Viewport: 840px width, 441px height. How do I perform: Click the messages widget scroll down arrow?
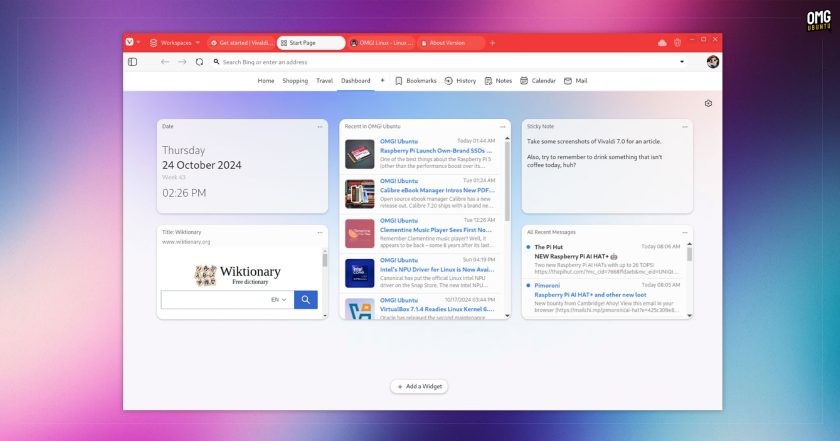pyautogui.click(x=689, y=316)
